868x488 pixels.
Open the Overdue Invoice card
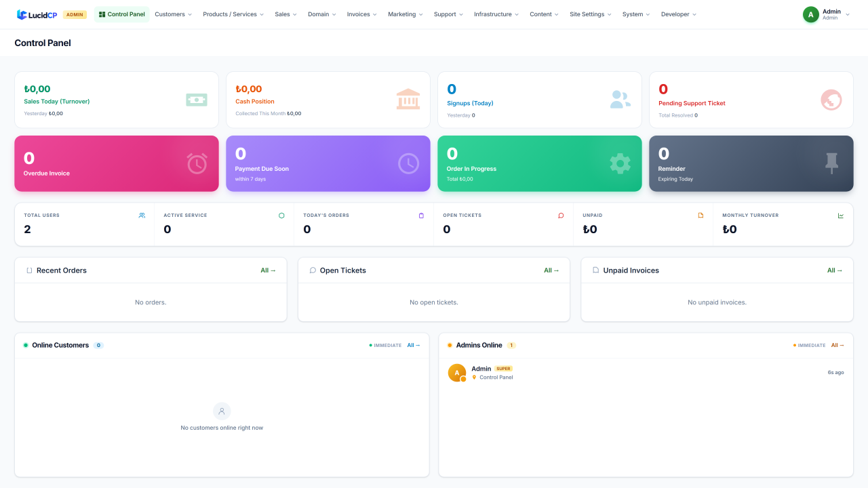click(117, 163)
